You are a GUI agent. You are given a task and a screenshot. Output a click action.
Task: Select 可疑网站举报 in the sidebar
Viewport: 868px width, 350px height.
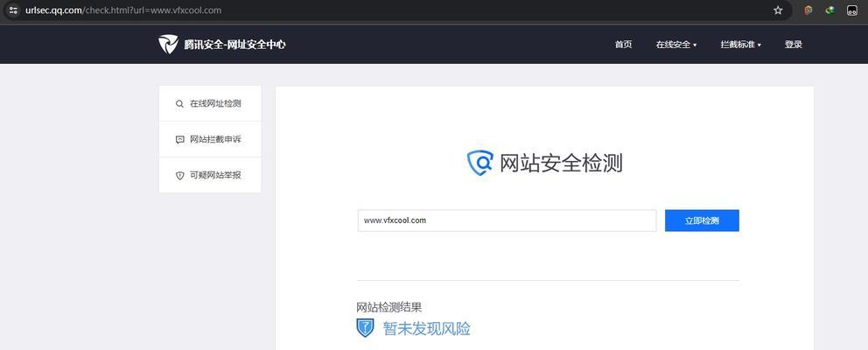tap(210, 176)
